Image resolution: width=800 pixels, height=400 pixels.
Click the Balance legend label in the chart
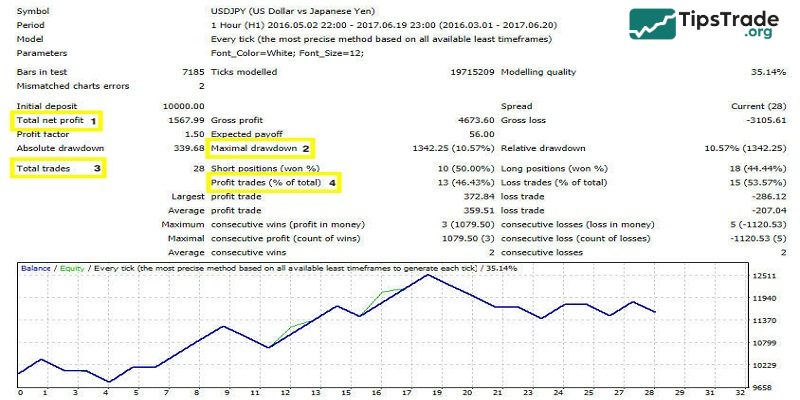pyautogui.click(x=36, y=269)
